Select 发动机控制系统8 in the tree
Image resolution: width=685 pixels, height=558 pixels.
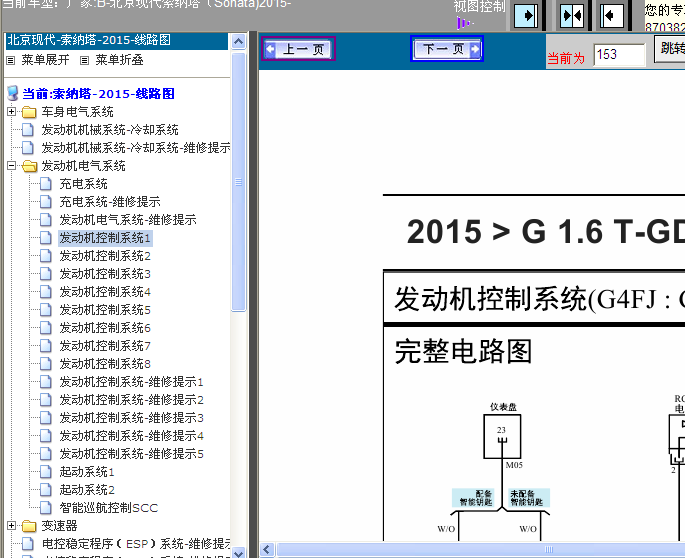coord(105,363)
